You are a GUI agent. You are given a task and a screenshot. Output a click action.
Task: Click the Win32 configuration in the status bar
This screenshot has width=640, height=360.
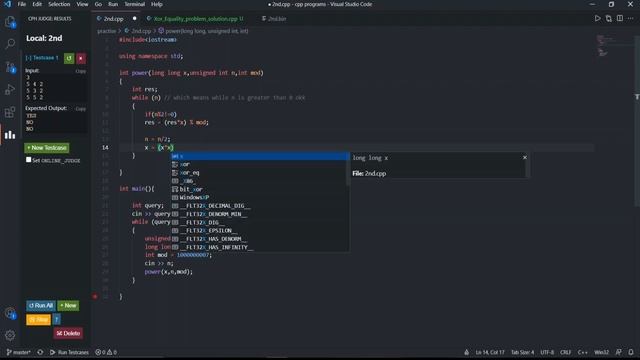click(x=601, y=352)
